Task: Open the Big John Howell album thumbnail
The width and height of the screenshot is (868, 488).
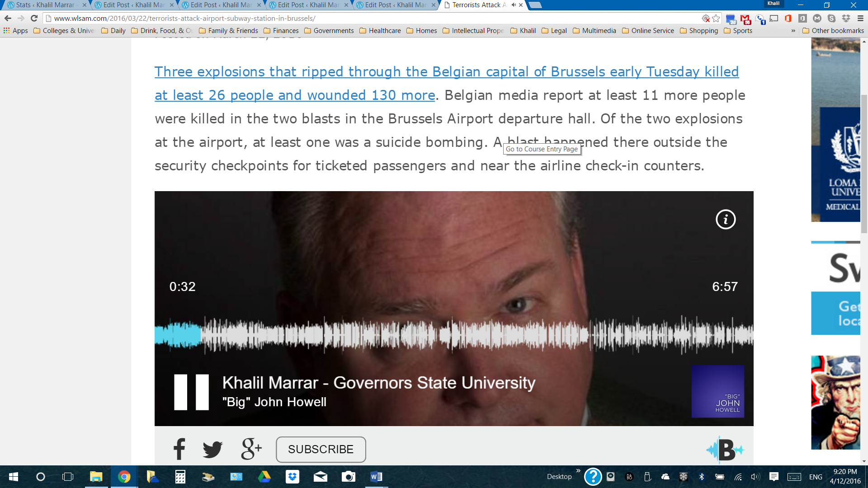Action: click(717, 391)
